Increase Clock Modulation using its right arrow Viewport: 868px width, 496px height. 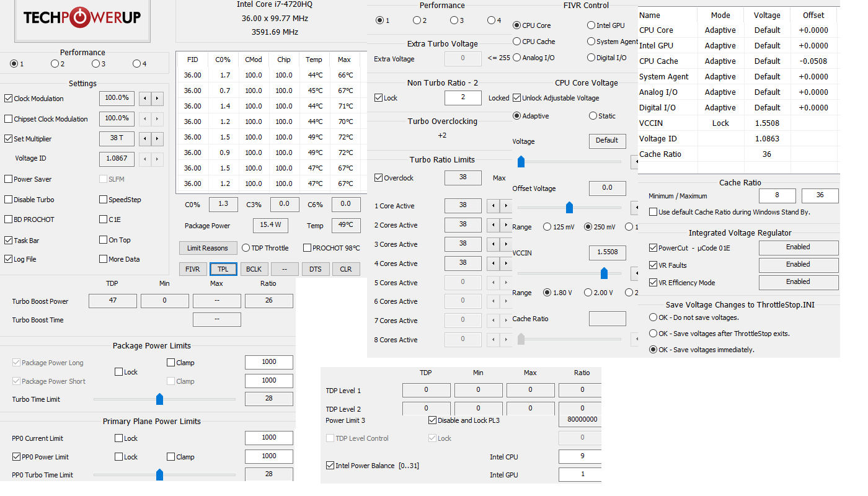[x=157, y=99]
